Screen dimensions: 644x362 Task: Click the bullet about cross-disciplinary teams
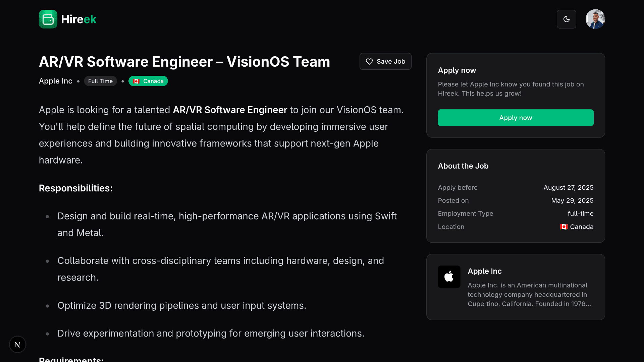[x=221, y=269]
